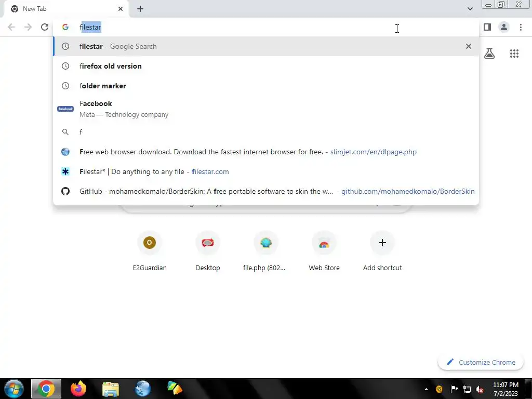Select the Facebook Meta suggestion
Screen dimensions: 532x399
[x=266, y=109]
